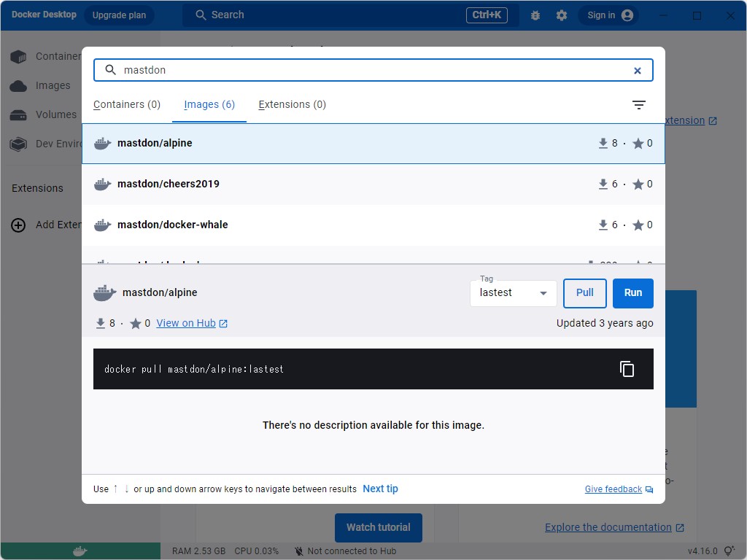
Task: Select the mastdon/alpine search result
Action: tap(373, 144)
